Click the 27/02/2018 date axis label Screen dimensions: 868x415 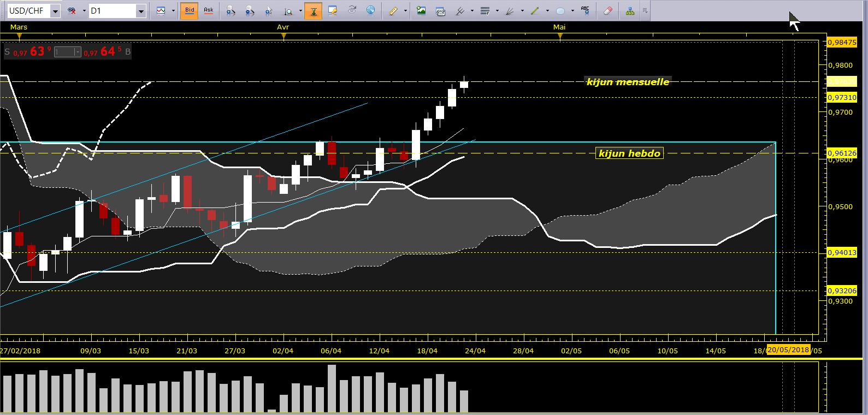point(20,351)
